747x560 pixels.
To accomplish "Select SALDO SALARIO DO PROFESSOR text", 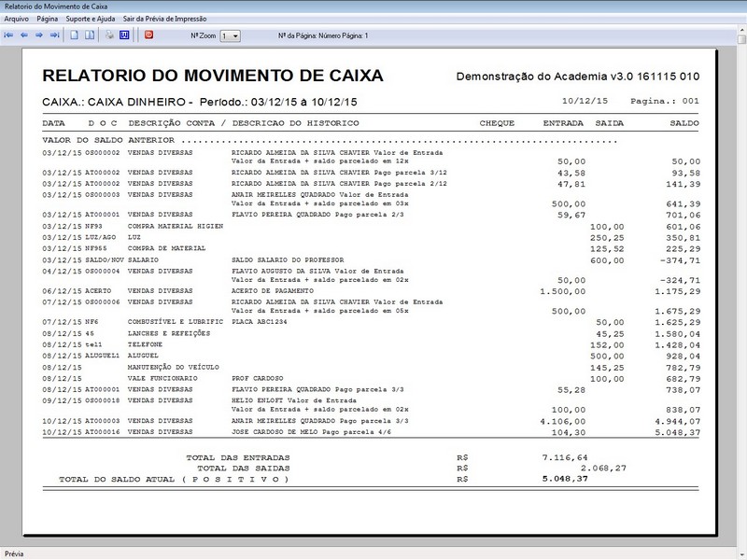I will tap(288, 260).
